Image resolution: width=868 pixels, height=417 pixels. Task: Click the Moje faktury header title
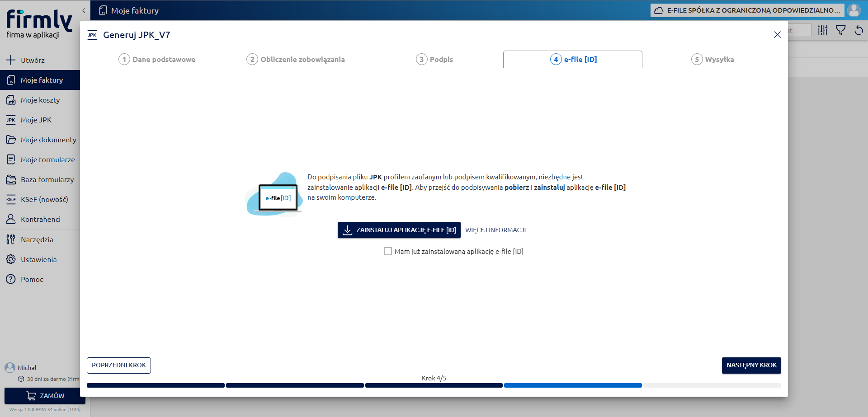coord(135,10)
